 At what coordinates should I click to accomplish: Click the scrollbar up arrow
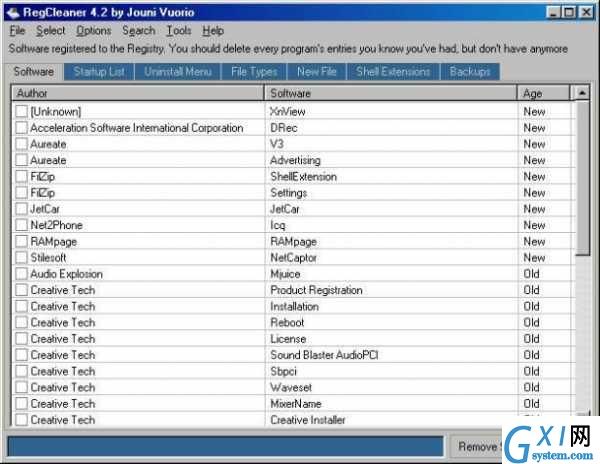[582, 93]
